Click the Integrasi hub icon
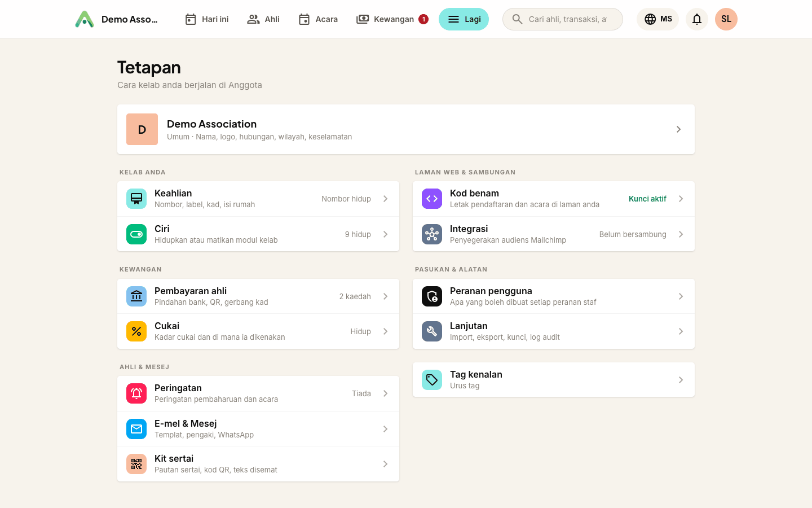The image size is (812, 508). [432, 234]
